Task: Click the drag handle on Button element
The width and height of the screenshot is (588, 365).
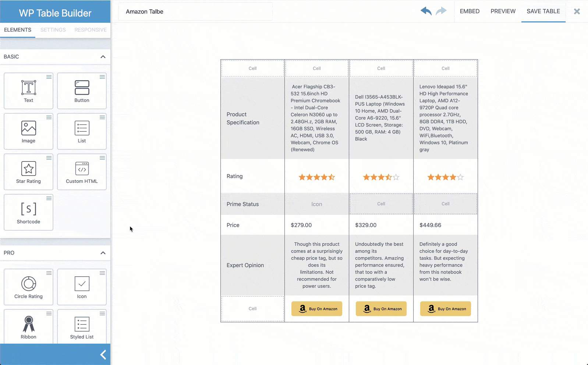Action: 102,77
